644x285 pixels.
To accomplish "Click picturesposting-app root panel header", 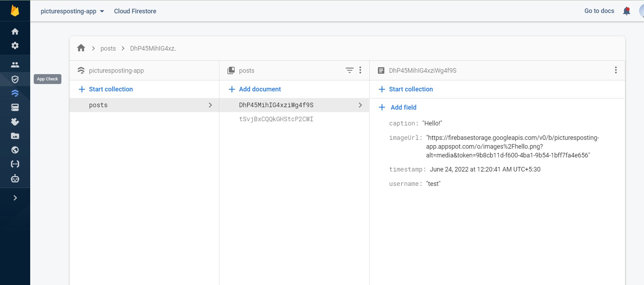I will click(144, 71).
